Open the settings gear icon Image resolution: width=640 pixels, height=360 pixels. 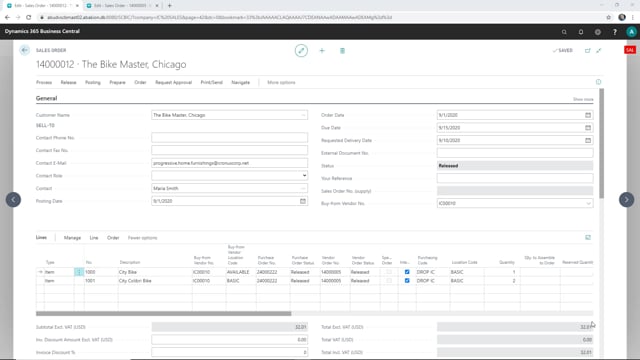(598, 32)
